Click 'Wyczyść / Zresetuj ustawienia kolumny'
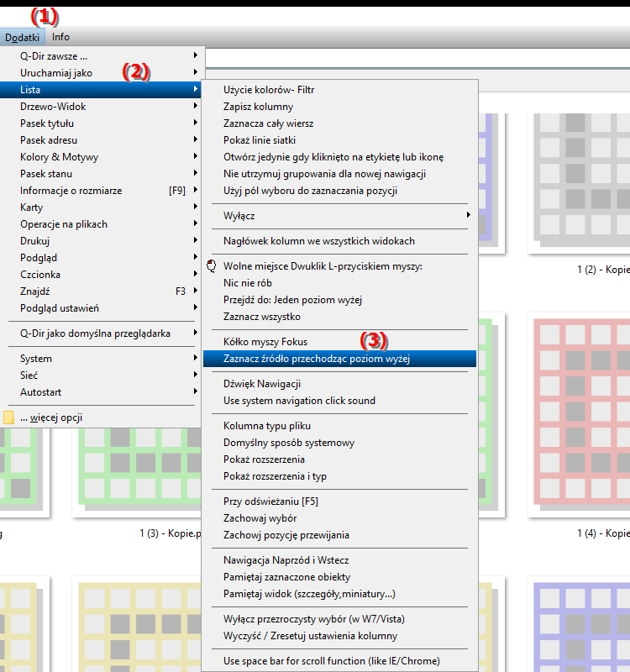This screenshot has height=672, width=630. pyautogui.click(x=339, y=636)
